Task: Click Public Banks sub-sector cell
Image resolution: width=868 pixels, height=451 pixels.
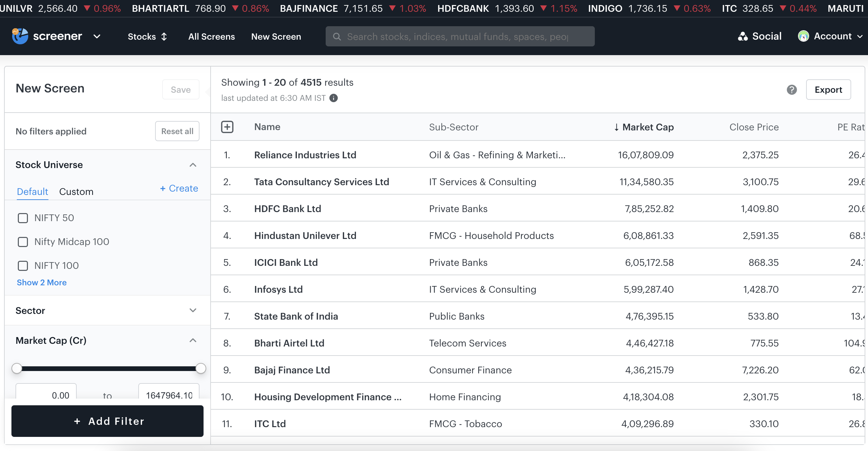Action: pos(457,316)
